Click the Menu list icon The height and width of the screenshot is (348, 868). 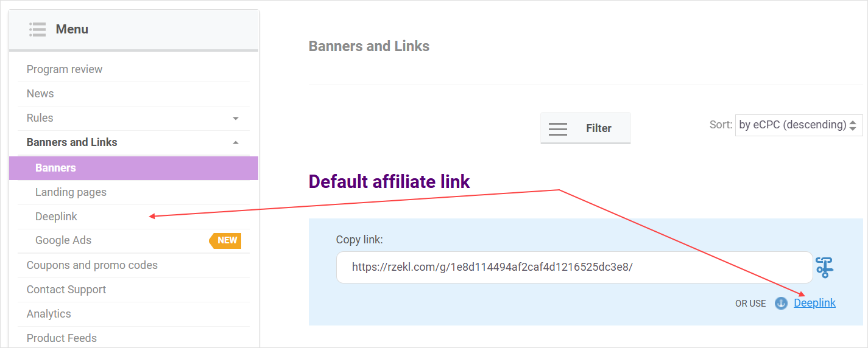(38, 29)
